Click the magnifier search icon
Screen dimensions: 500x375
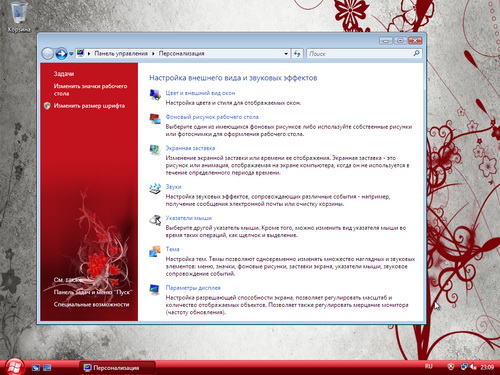click(416, 53)
